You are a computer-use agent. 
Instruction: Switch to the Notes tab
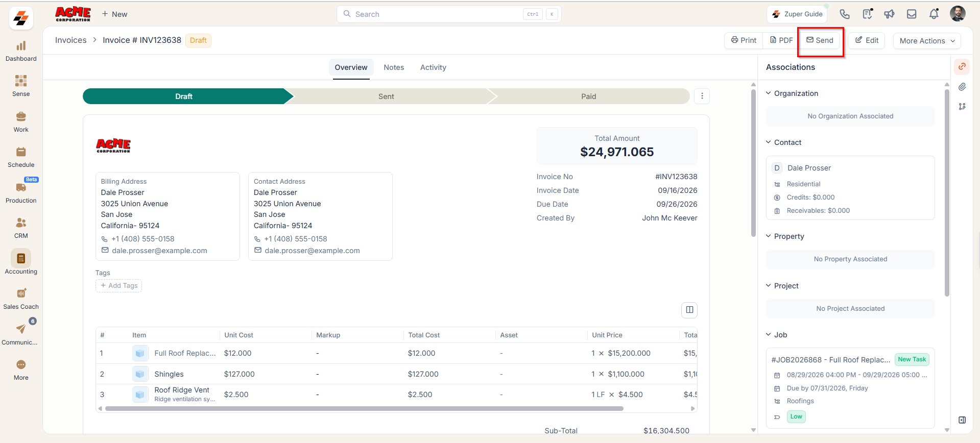(x=394, y=67)
